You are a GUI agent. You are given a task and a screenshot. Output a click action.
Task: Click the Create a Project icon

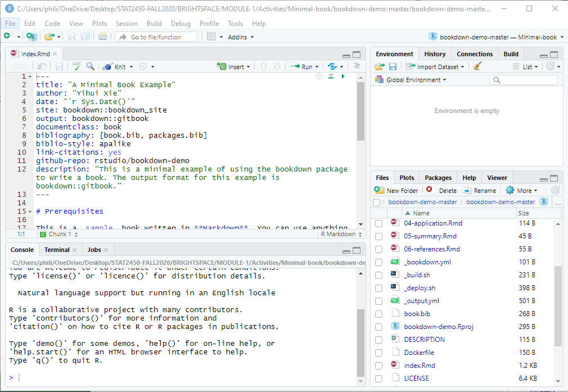31,36
